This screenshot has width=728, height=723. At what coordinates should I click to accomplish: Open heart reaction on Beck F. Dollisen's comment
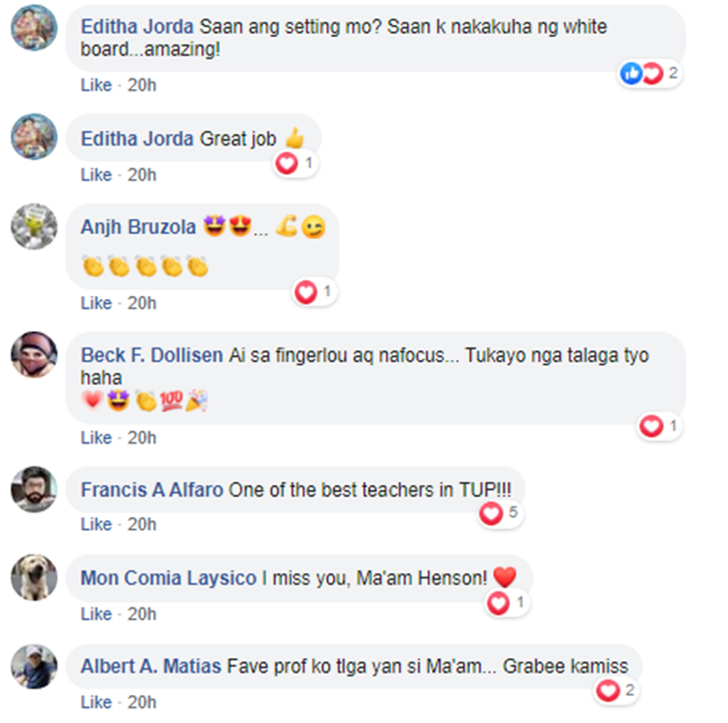click(x=660, y=426)
